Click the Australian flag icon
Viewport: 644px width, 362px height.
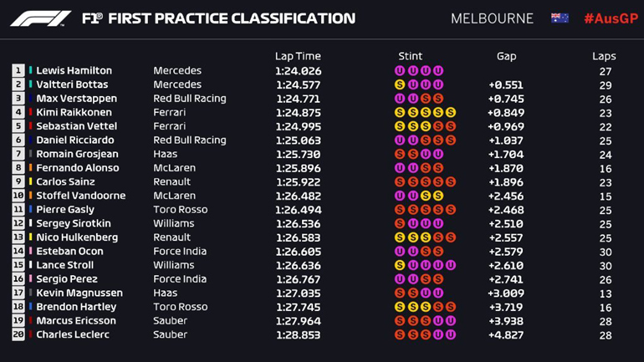click(x=560, y=18)
